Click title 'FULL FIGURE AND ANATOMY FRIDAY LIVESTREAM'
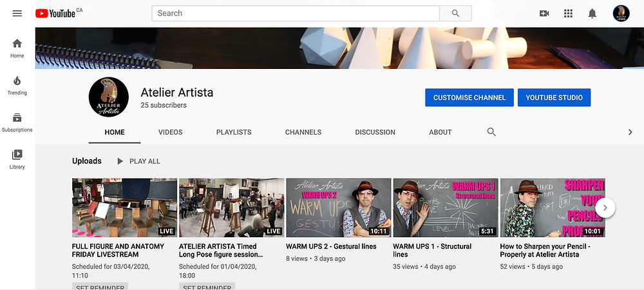The width and height of the screenshot is (644, 290). click(x=118, y=251)
